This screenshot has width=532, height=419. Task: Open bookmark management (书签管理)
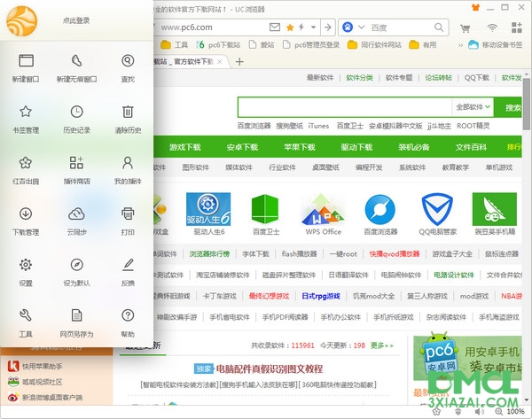(26, 120)
